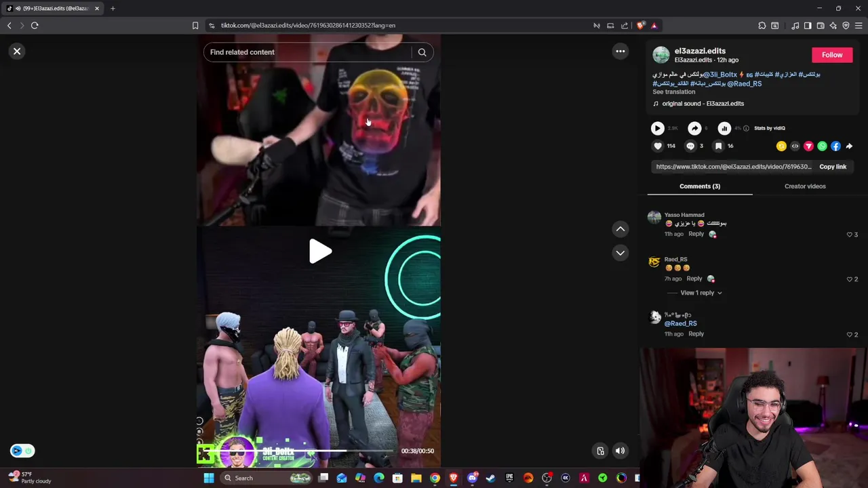Open the el3azazi.edits username link
The height and width of the screenshot is (488, 868).
pyautogui.click(x=700, y=51)
